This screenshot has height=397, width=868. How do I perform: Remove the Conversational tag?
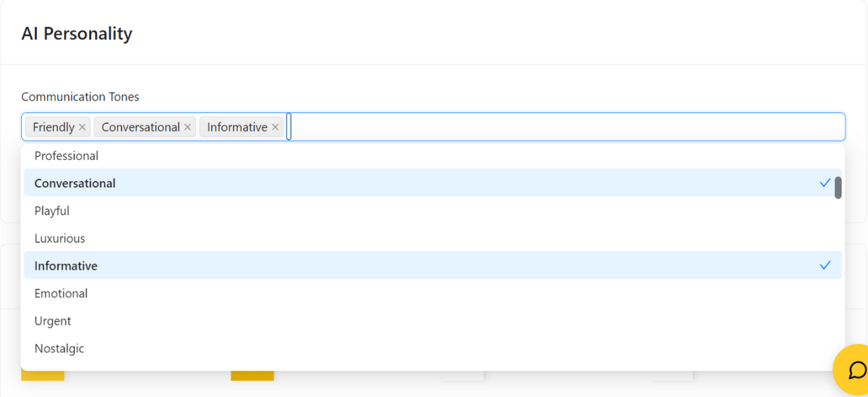click(x=188, y=127)
